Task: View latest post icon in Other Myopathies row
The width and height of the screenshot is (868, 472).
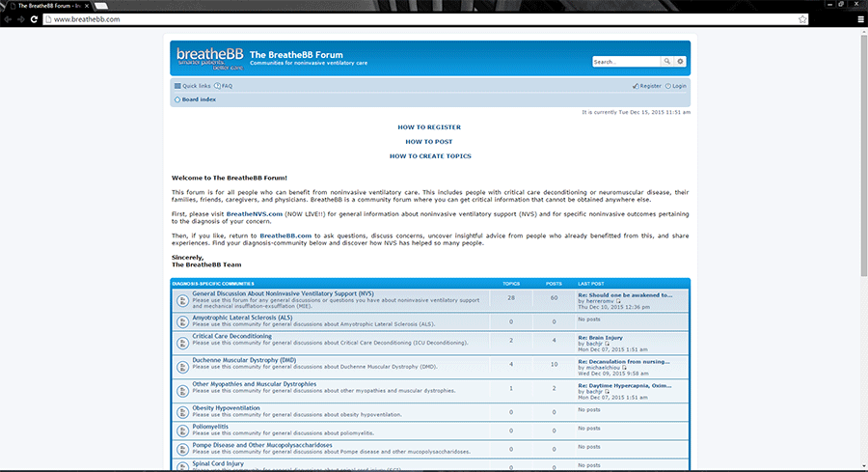Action: pyautogui.click(x=608, y=392)
